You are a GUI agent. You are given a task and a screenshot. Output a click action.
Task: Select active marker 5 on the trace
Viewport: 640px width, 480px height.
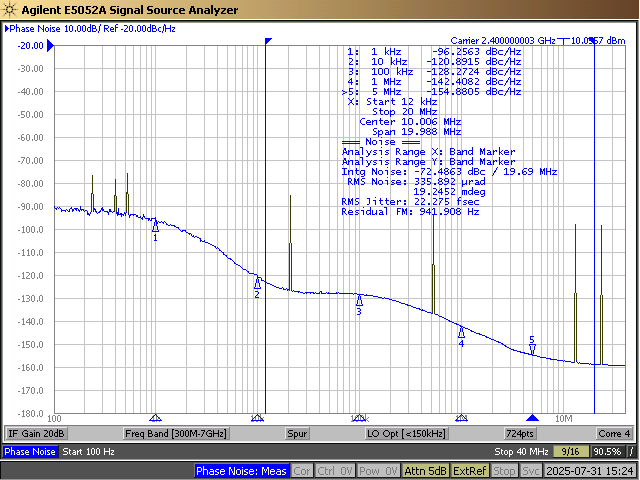(x=532, y=349)
